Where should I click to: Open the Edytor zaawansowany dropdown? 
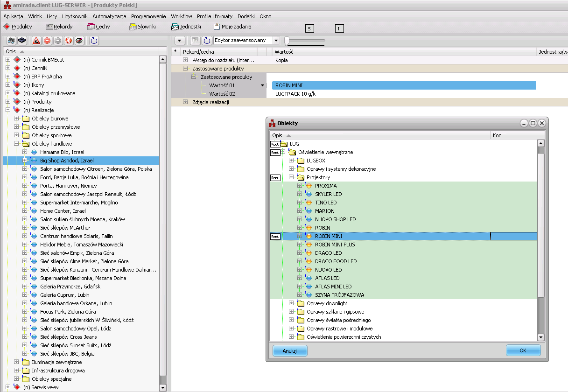click(276, 41)
